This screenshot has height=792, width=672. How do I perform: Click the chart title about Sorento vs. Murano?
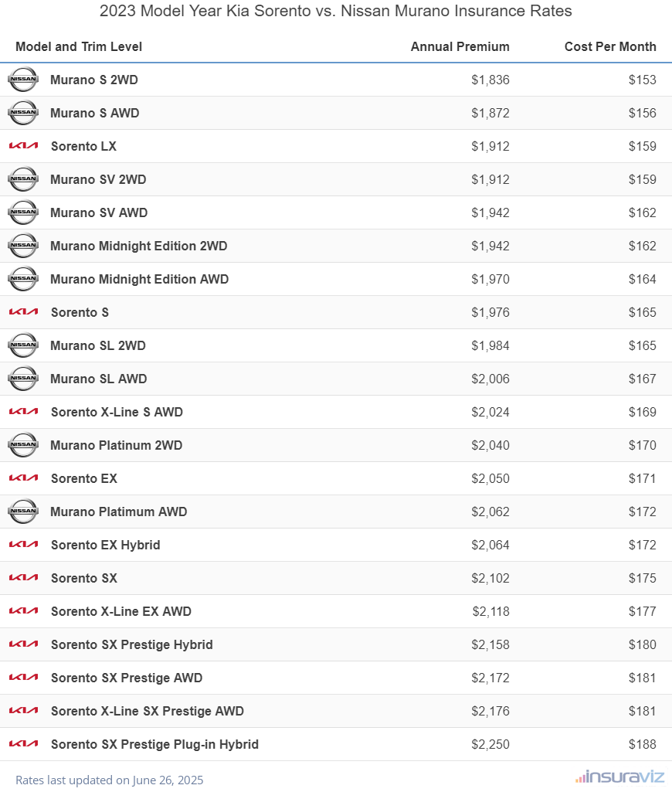tap(336, 11)
